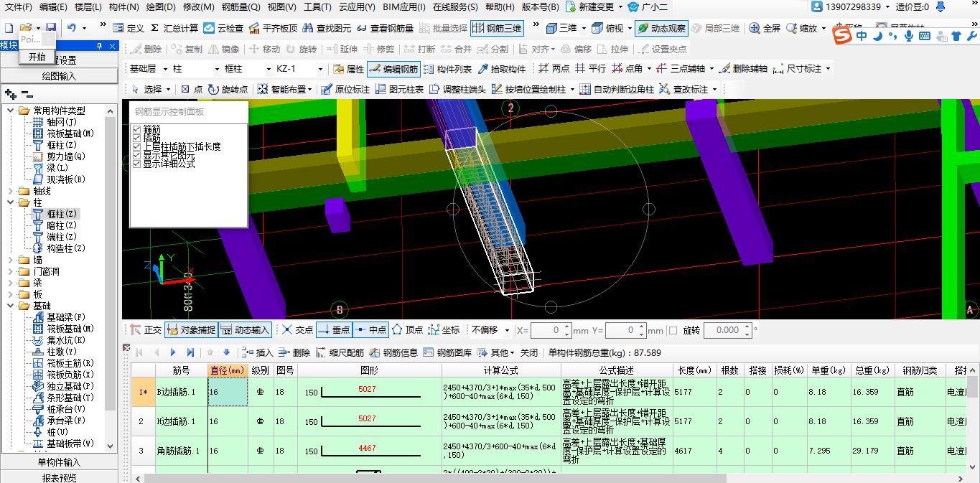Toggle 显示详细公式 checkbox
Viewport: 980px width, 483px height.
tap(137, 164)
